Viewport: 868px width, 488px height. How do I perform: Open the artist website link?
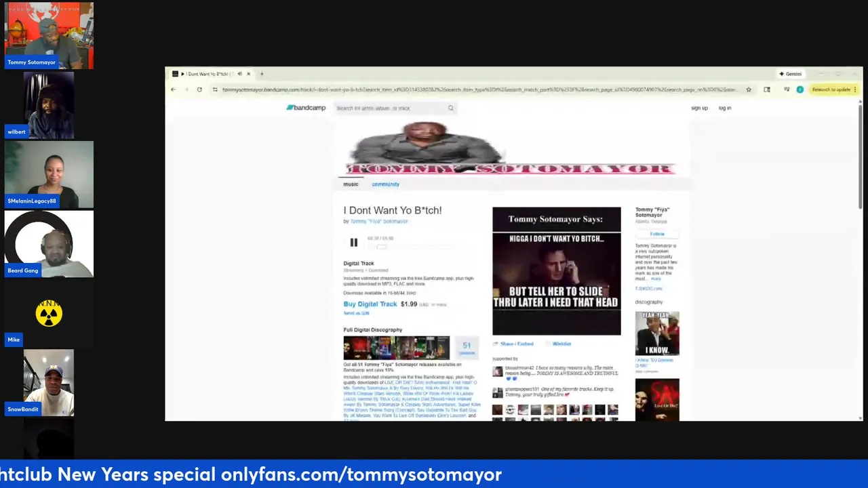648,289
